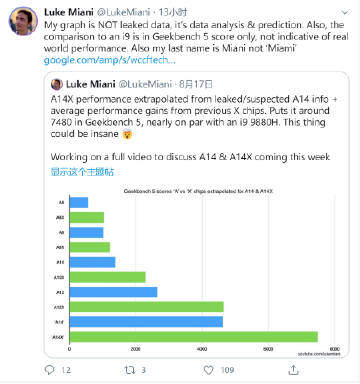Click the @LukeMiani handle in main tweet

pos(123,12)
